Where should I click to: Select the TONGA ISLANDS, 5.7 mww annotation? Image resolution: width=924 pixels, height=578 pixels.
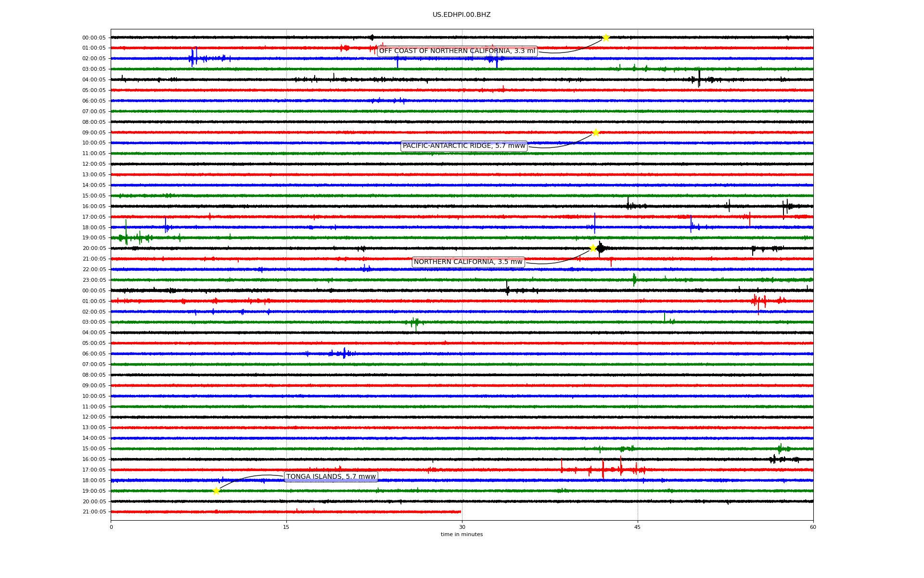331,477
